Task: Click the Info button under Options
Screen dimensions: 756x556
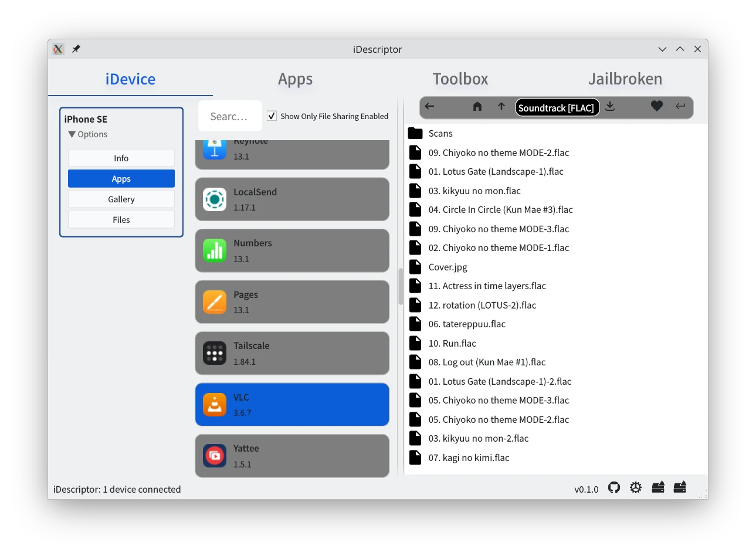Action: (x=121, y=158)
